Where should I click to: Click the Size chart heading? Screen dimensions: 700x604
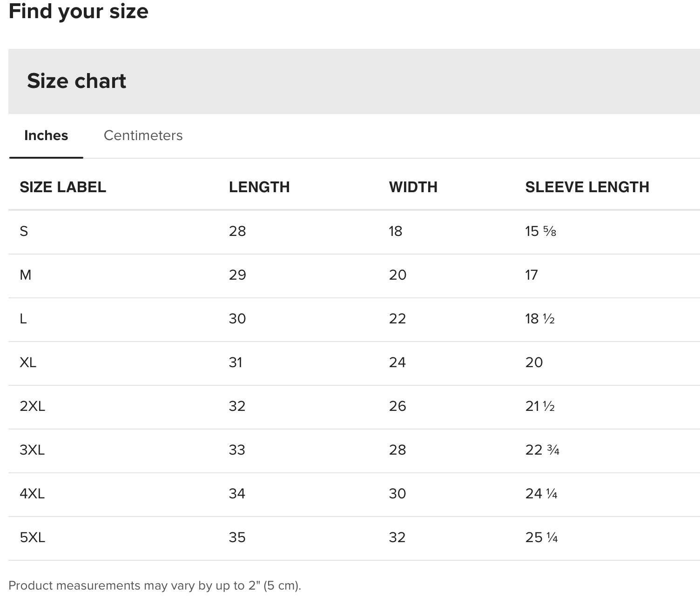(76, 81)
